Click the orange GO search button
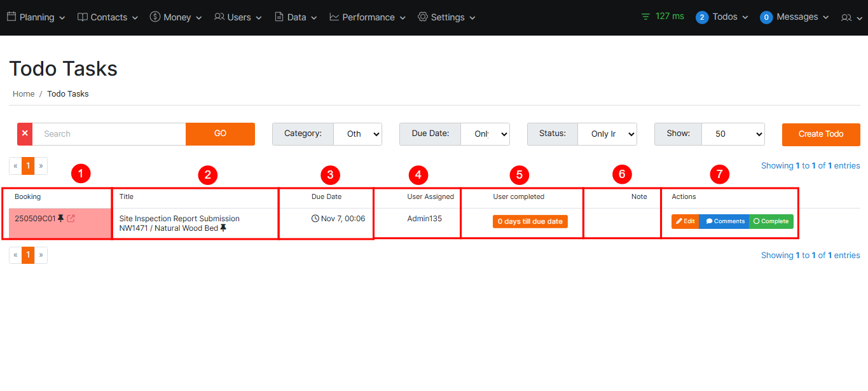Viewport: 868px width, 391px height. tap(220, 134)
